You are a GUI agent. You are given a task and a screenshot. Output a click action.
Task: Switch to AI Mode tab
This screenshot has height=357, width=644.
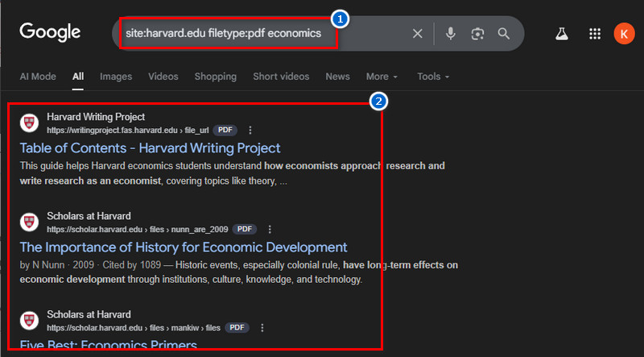(38, 77)
